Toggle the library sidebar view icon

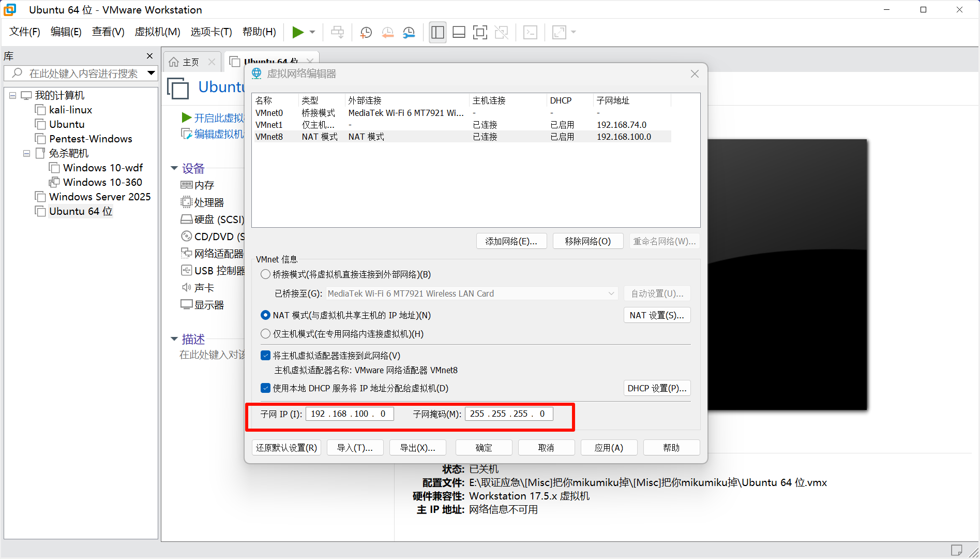438,33
